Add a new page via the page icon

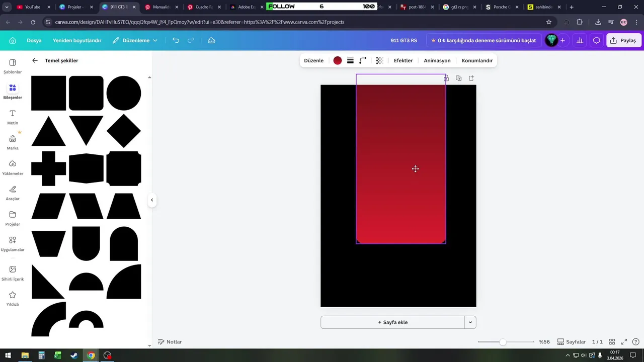pyautogui.click(x=471, y=78)
